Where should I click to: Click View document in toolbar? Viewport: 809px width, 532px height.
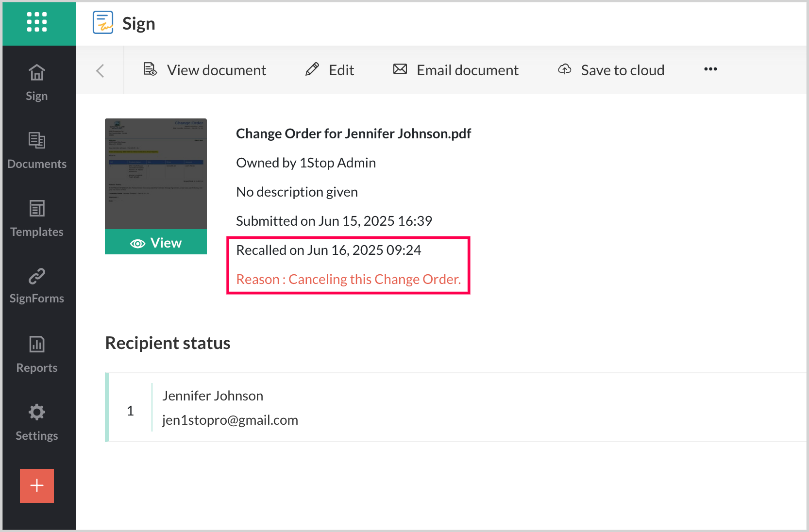(204, 70)
